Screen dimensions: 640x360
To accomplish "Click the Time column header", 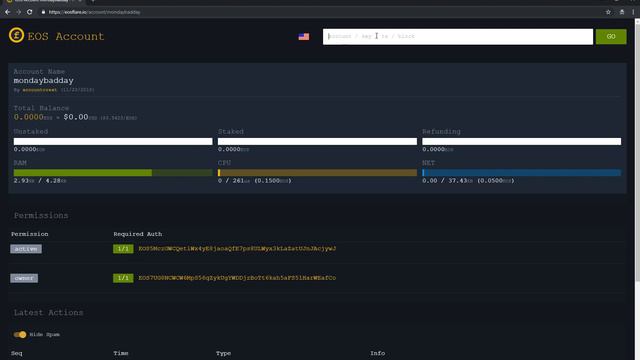I will pos(121,353).
